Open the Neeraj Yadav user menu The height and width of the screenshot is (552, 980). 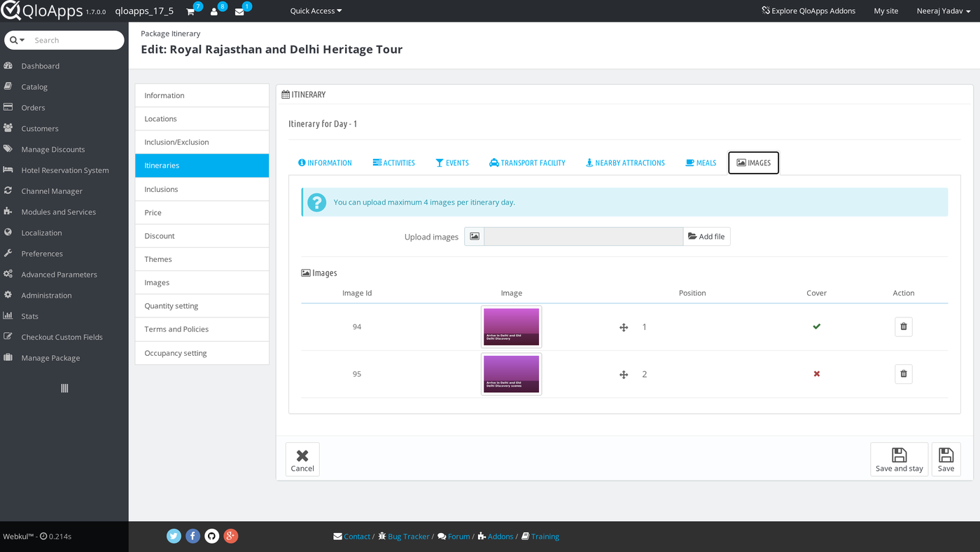pos(944,11)
